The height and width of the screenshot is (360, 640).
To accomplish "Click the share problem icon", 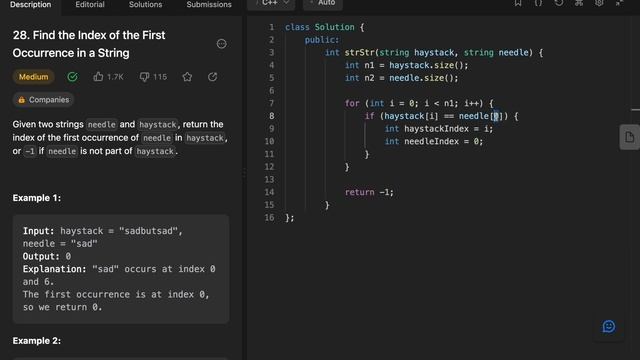I will (212, 77).
